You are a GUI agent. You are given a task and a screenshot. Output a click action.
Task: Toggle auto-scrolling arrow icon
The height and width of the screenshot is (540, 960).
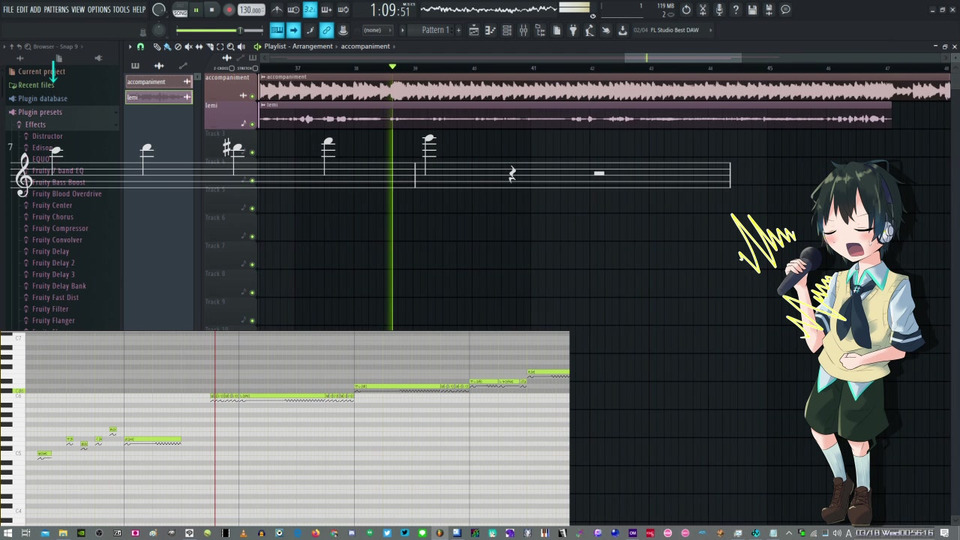[x=293, y=30]
